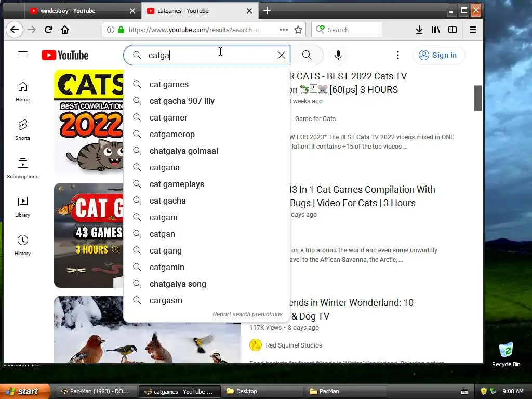Close the windestroy tab
Screen dimensions: 532x399
pos(132,11)
